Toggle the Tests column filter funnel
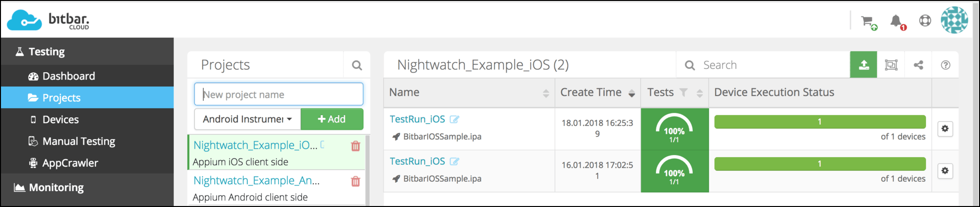The width and height of the screenshot is (980, 207). 684,93
